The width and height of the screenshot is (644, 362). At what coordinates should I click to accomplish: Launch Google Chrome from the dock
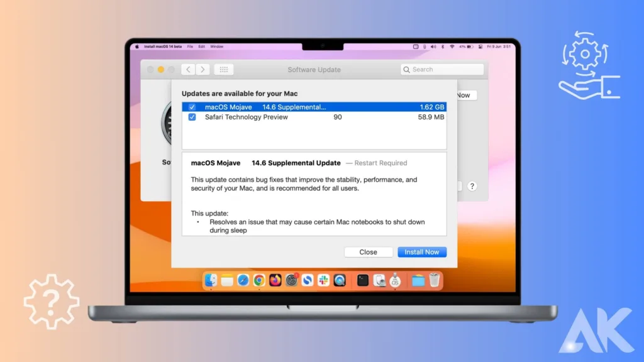click(x=259, y=280)
